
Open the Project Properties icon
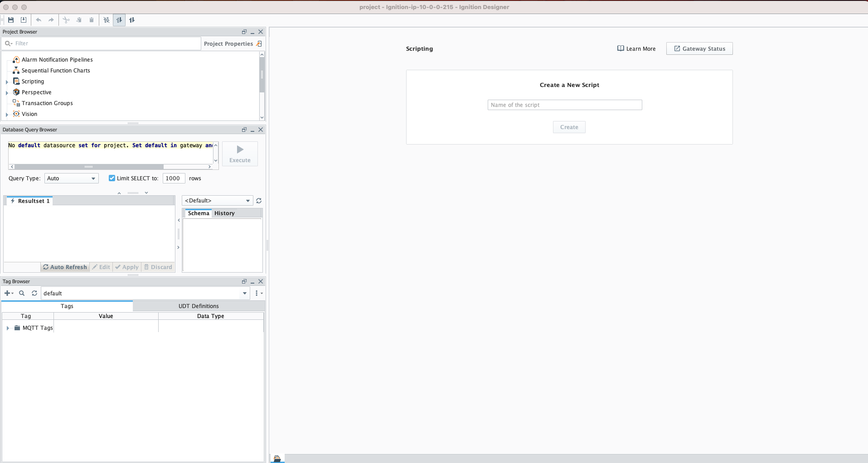pos(259,43)
